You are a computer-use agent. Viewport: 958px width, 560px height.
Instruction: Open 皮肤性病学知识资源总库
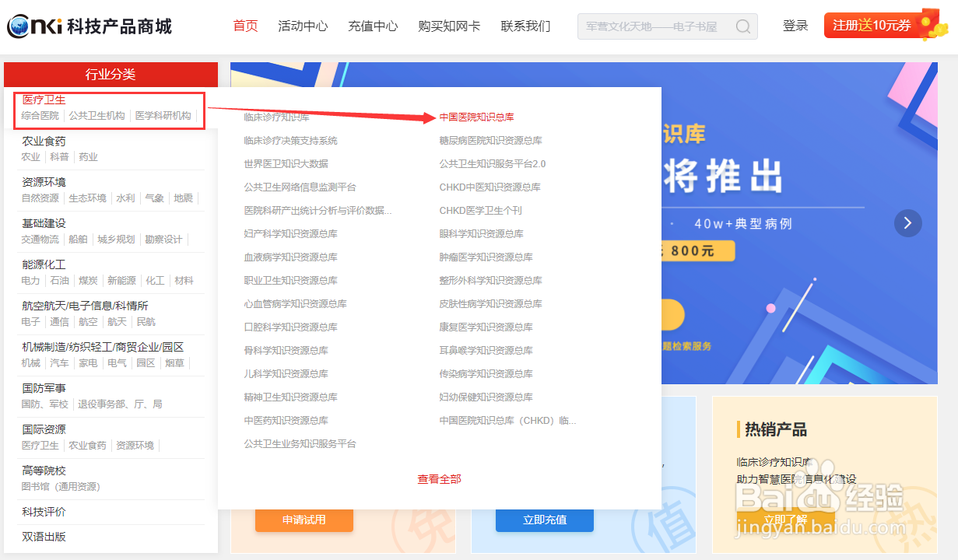coord(490,304)
